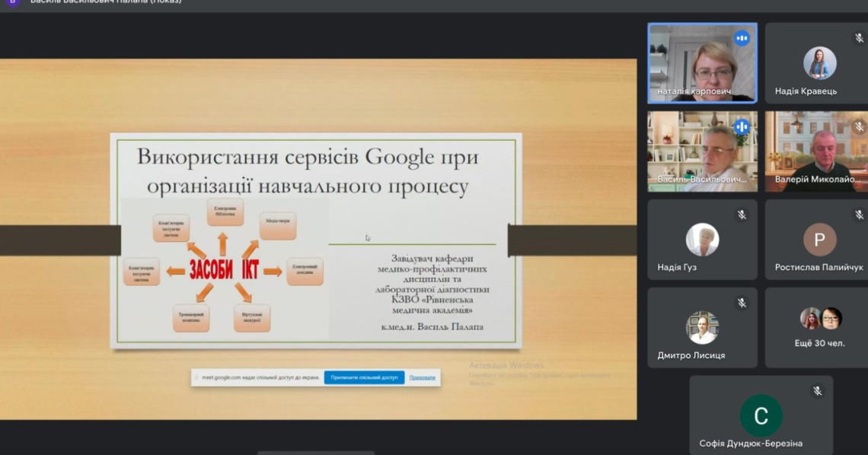Click speaking indicator on Василь Васильович tile
Viewport: 868px width, 455px height.
pos(742,126)
